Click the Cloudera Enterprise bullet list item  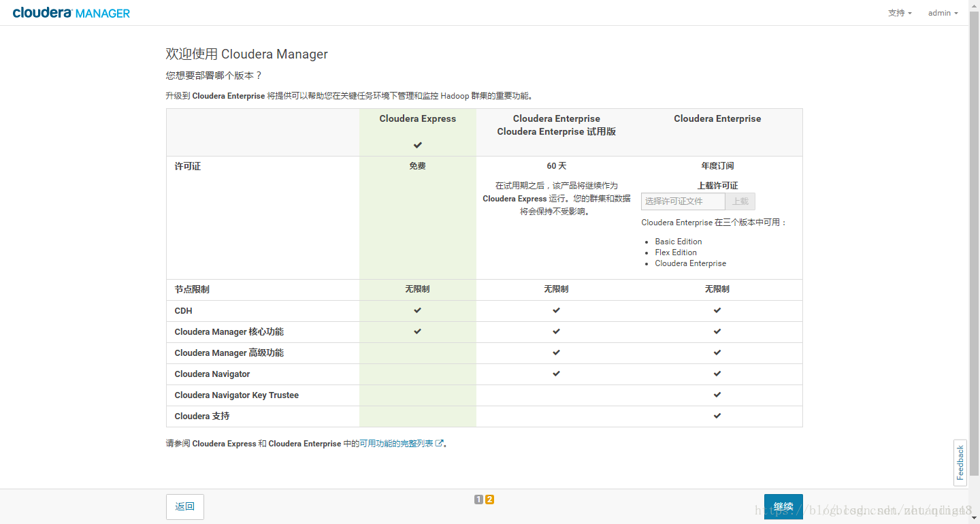tap(691, 263)
